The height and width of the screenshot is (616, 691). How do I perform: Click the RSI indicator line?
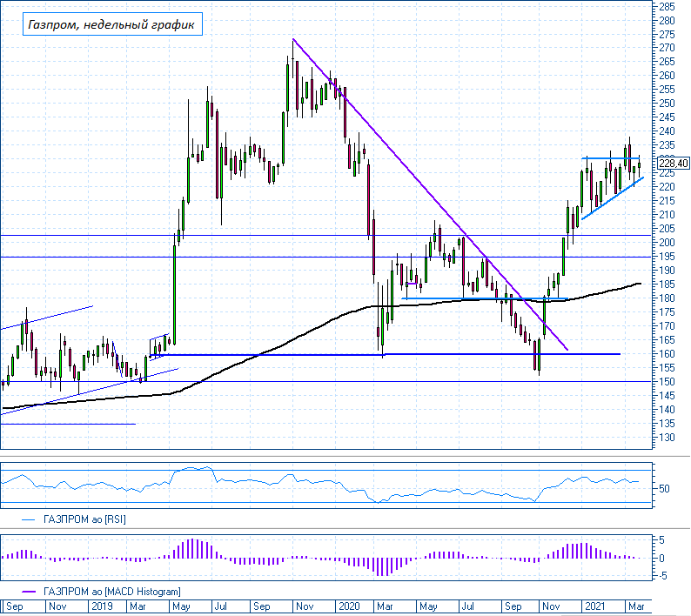point(319,484)
